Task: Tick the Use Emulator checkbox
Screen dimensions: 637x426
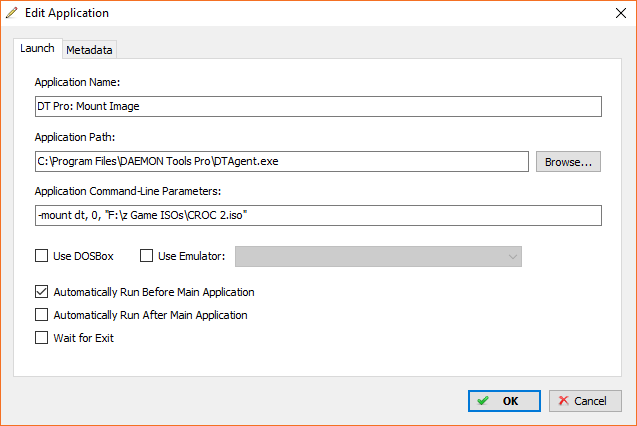Action: pyautogui.click(x=146, y=256)
